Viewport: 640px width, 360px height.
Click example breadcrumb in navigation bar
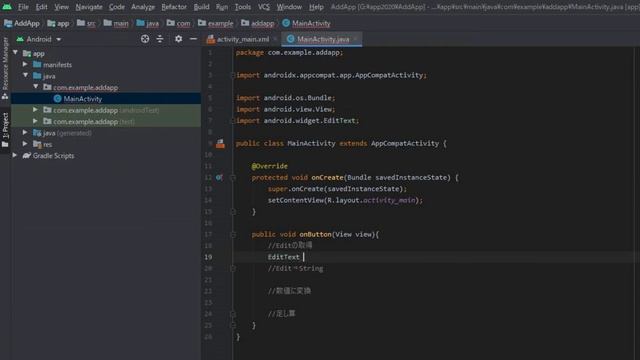point(216,23)
